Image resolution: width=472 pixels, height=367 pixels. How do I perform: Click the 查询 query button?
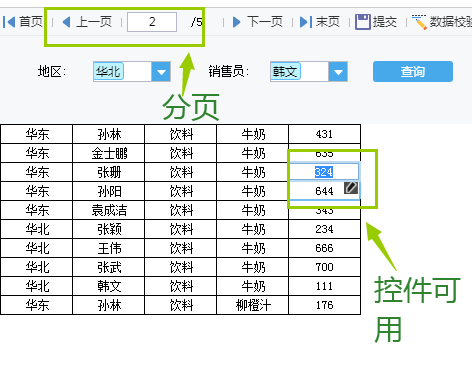[x=413, y=71]
